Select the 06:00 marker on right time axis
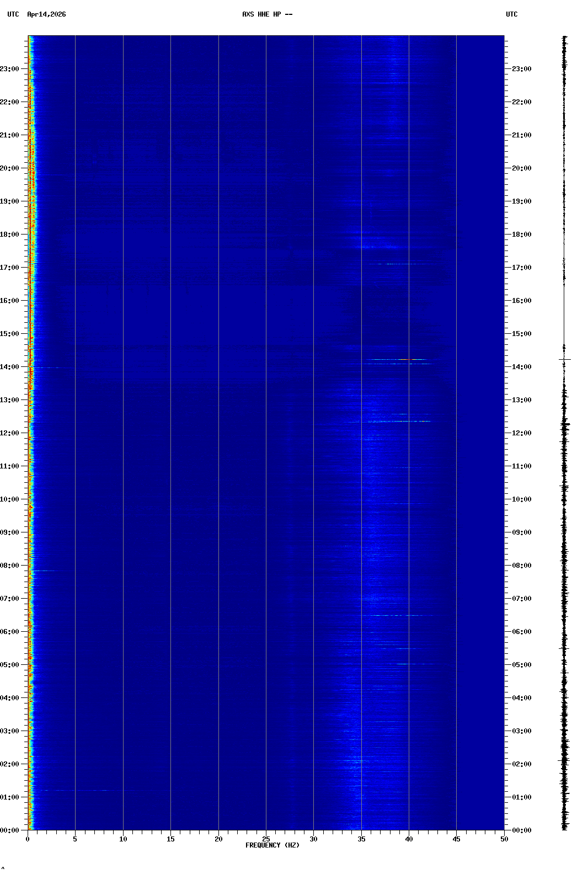The height and width of the screenshot is (874, 588). [x=521, y=632]
